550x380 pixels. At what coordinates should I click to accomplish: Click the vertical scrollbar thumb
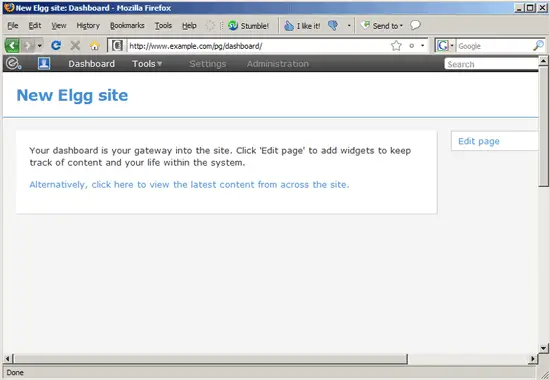pos(543,127)
